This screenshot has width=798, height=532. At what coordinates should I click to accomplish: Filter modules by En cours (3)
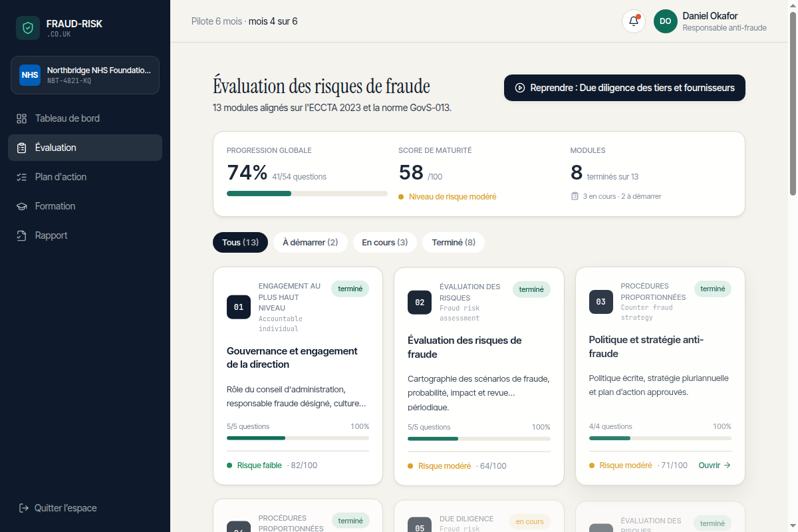(x=385, y=243)
